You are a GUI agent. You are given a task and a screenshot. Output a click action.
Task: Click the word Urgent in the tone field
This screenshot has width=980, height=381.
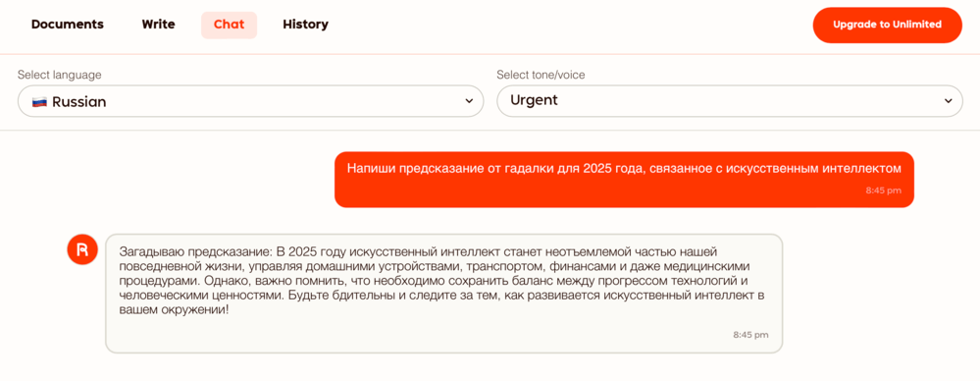tap(534, 101)
